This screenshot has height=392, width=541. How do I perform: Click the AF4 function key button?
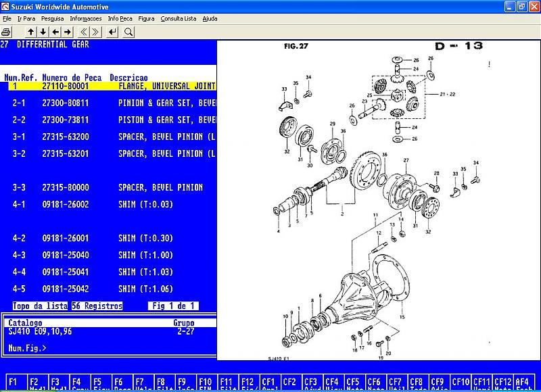524,383
